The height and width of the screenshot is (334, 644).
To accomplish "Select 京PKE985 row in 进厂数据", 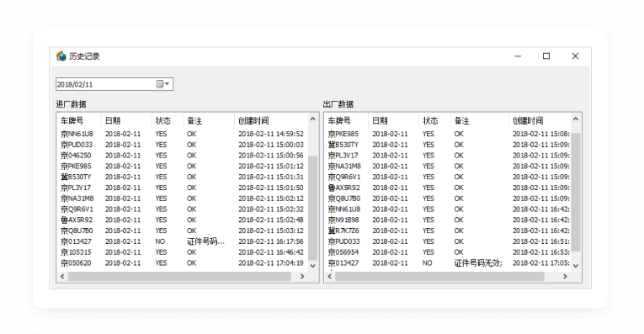I will tap(183, 166).
